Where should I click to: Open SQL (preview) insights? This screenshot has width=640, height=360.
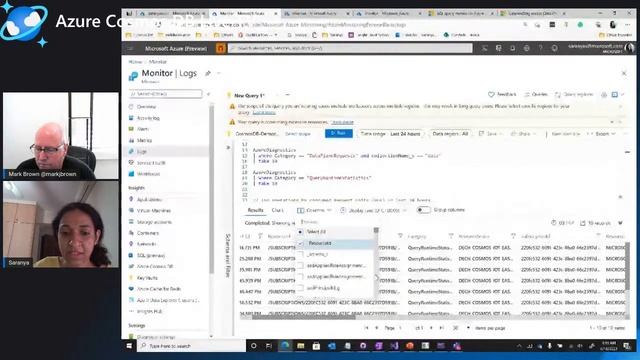pos(151,256)
